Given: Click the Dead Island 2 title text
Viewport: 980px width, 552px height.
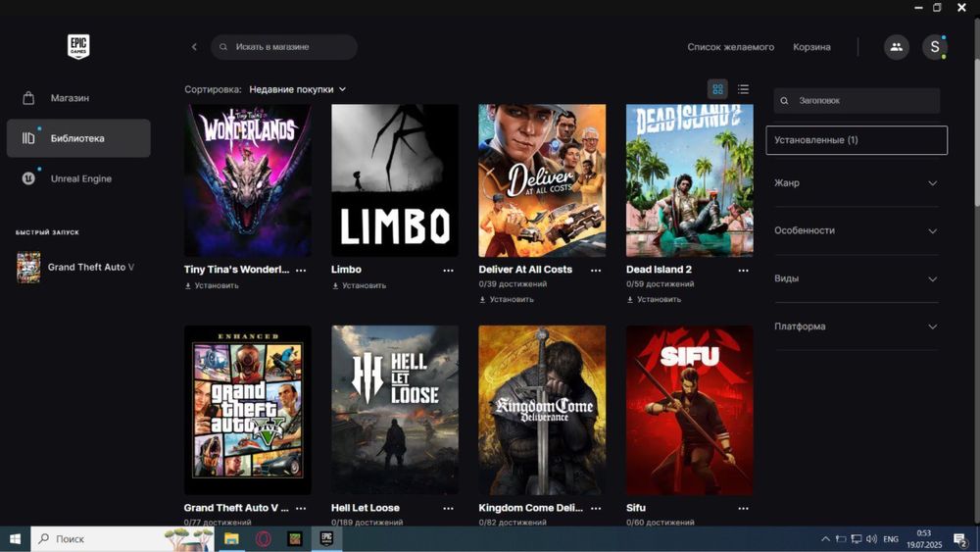Looking at the screenshot, I should point(659,270).
